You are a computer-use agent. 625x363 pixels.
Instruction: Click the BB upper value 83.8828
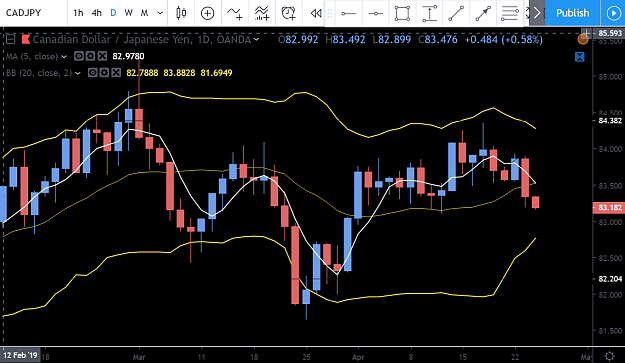tap(179, 73)
